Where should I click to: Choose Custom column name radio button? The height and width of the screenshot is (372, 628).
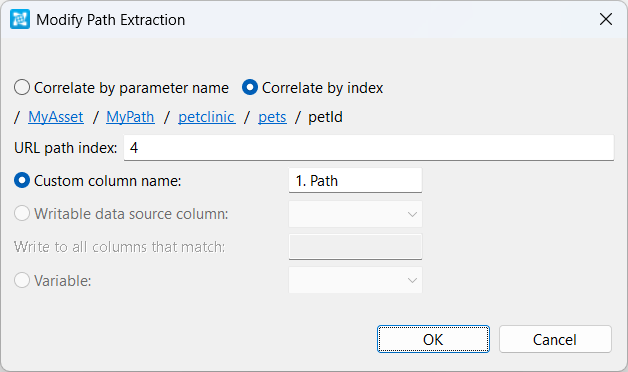click(x=98, y=181)
